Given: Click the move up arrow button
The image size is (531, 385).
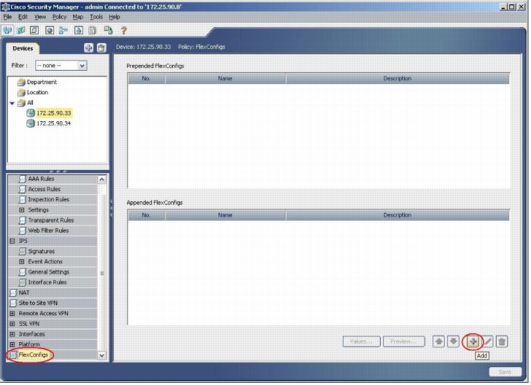Looking at the screenshot, I should pos(439,341).
